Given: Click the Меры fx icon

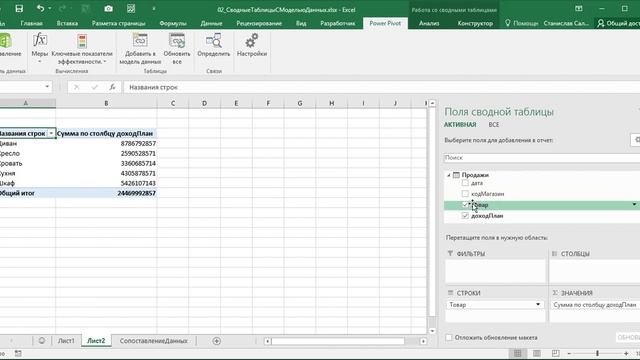Looking at the screenshot, I should coord(40,41).
